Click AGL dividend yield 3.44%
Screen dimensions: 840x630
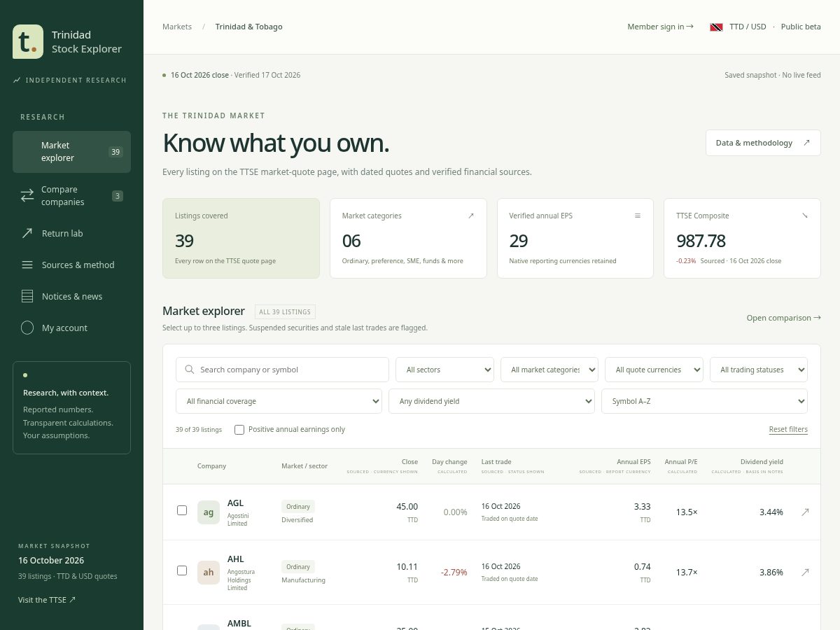coord(771,512)
